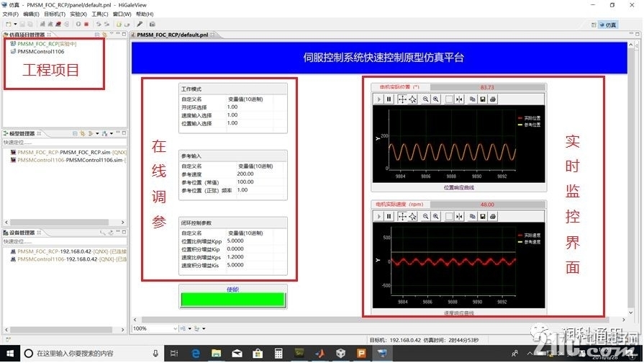
Task: Open Microsoft Edge from the taskbar
Action: [196, 353]
